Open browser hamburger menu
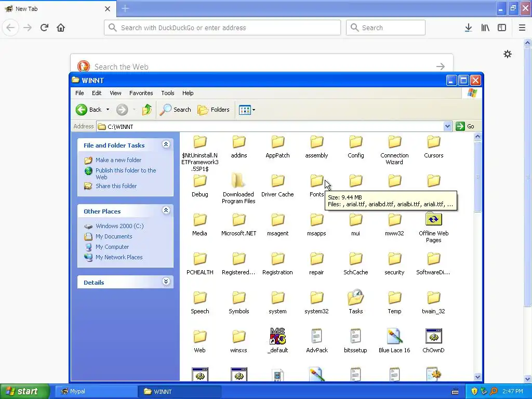 coord(522,28)
